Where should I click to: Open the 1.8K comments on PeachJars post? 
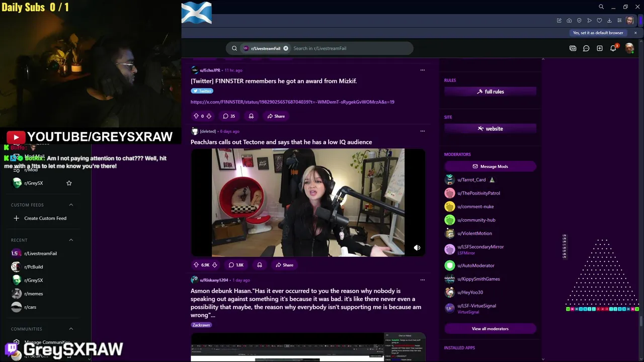coord(236,265)
